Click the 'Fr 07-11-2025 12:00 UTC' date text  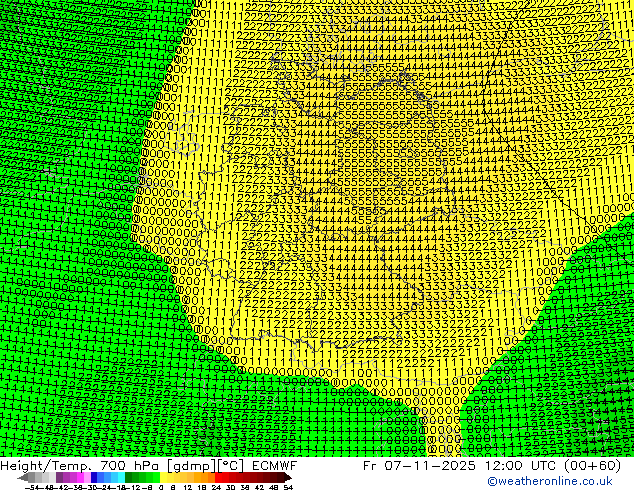tap(460, 466)
